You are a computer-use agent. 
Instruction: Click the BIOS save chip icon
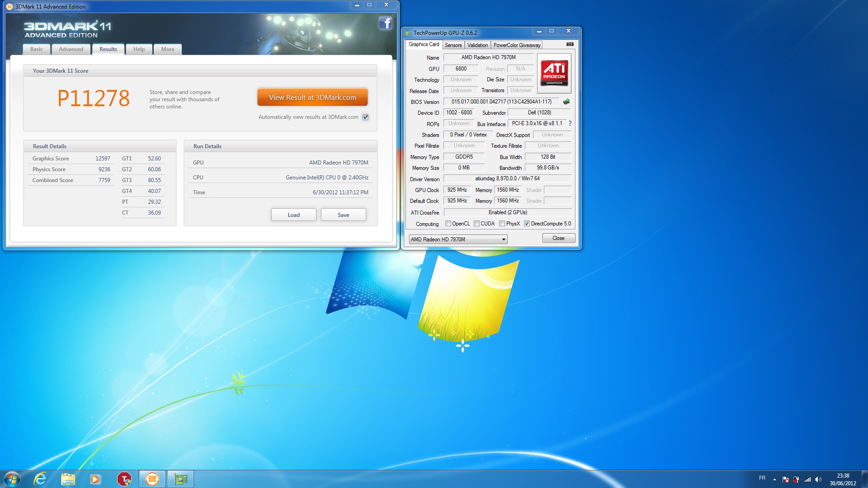(x=566, y=102)
